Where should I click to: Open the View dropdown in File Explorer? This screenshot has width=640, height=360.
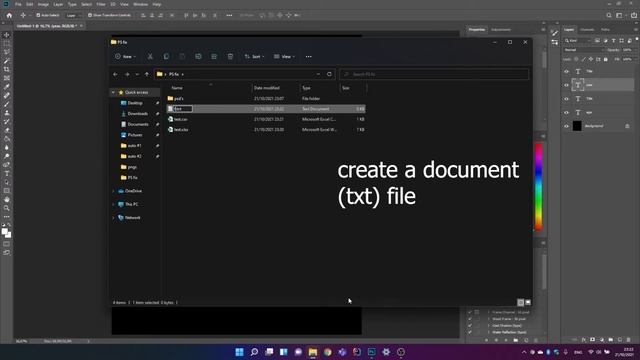284,56
